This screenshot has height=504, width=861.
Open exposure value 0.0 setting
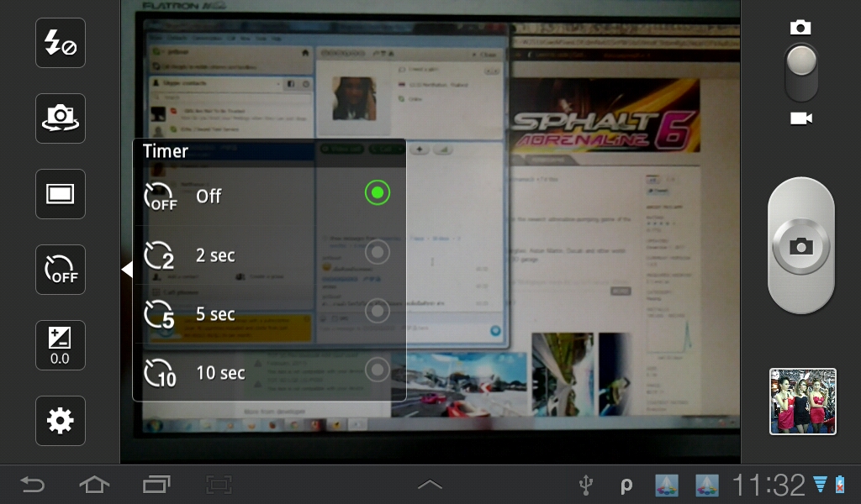61,345
